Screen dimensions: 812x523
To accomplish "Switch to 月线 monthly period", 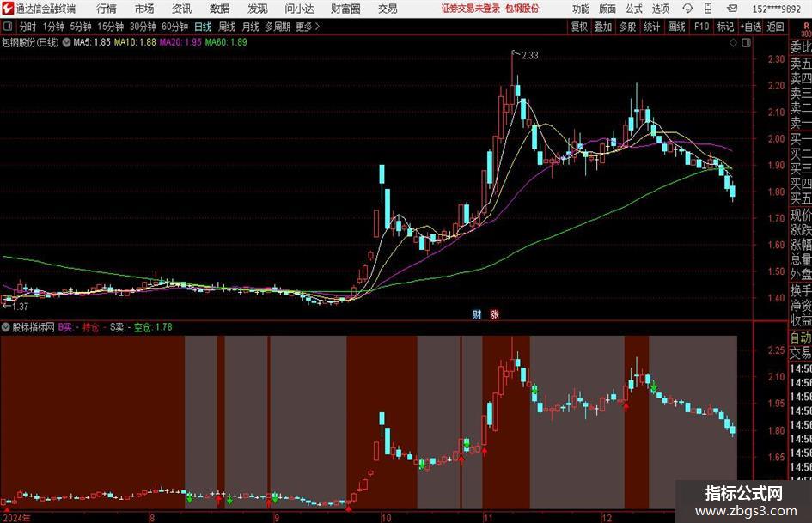I will click(251, 27).
